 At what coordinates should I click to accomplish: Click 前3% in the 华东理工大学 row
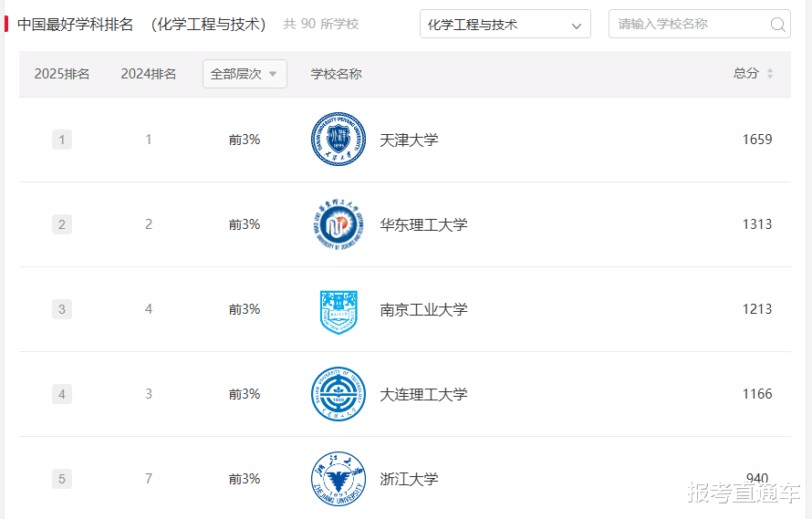(x=245, y=224)
